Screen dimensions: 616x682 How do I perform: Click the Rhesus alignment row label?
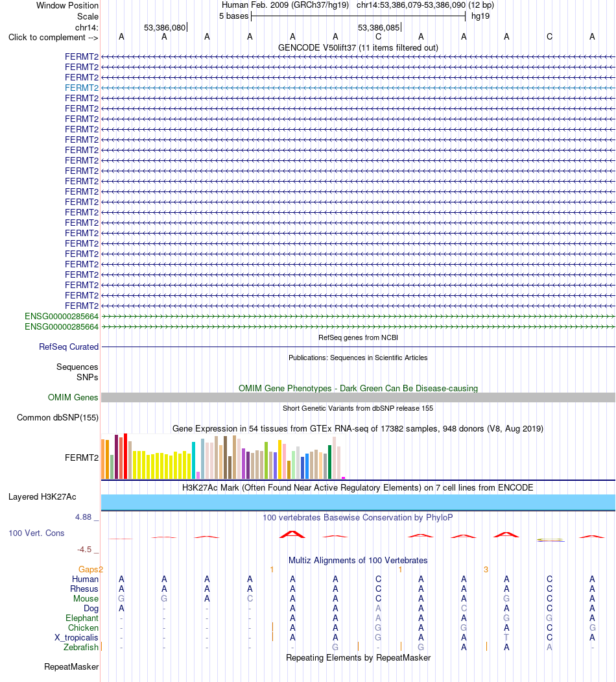[x=84, y=589]
